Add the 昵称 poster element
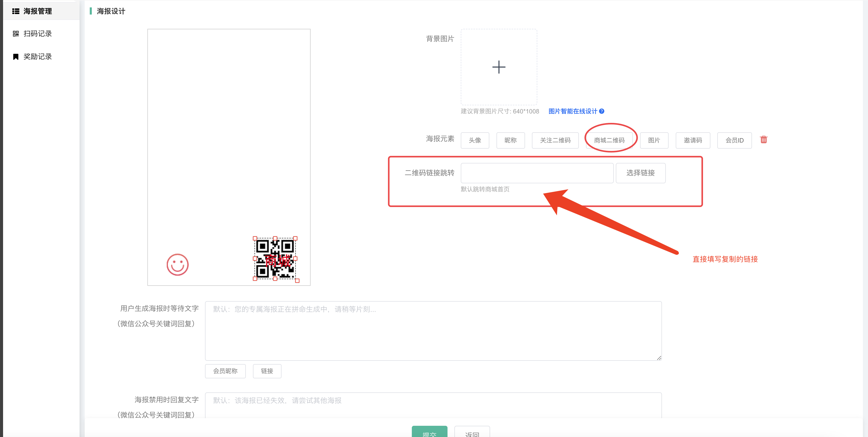Screen dimensions: 868x437 (510, 140)
